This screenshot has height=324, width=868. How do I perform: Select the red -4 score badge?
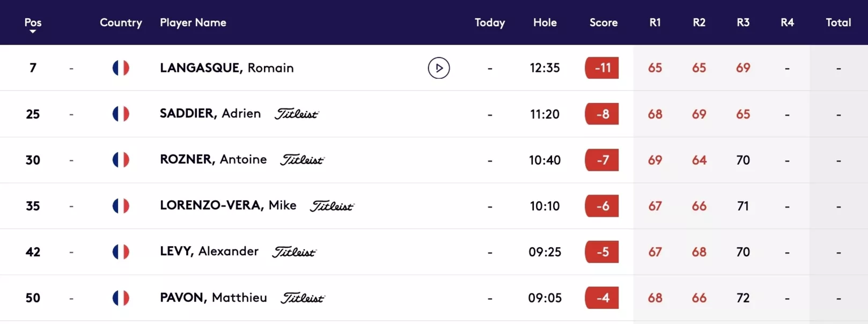[x=602, y=298]
